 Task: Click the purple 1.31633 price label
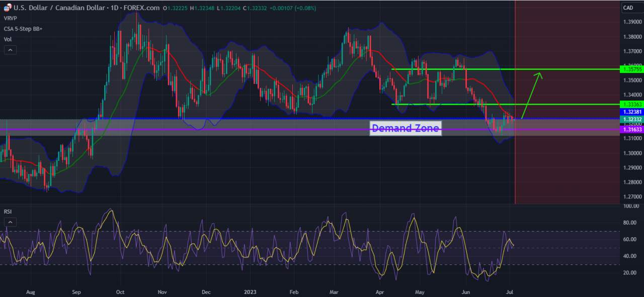point(632,130)
